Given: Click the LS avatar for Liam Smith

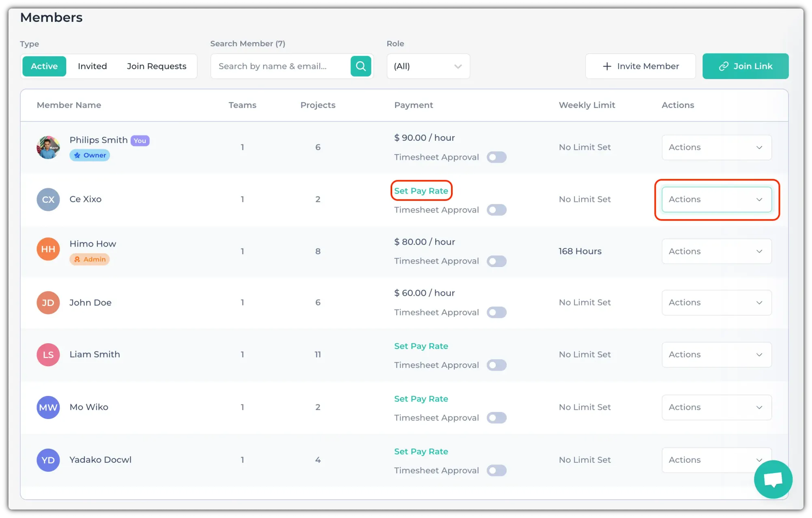Looking at the screenshot, I should point(48,355).
